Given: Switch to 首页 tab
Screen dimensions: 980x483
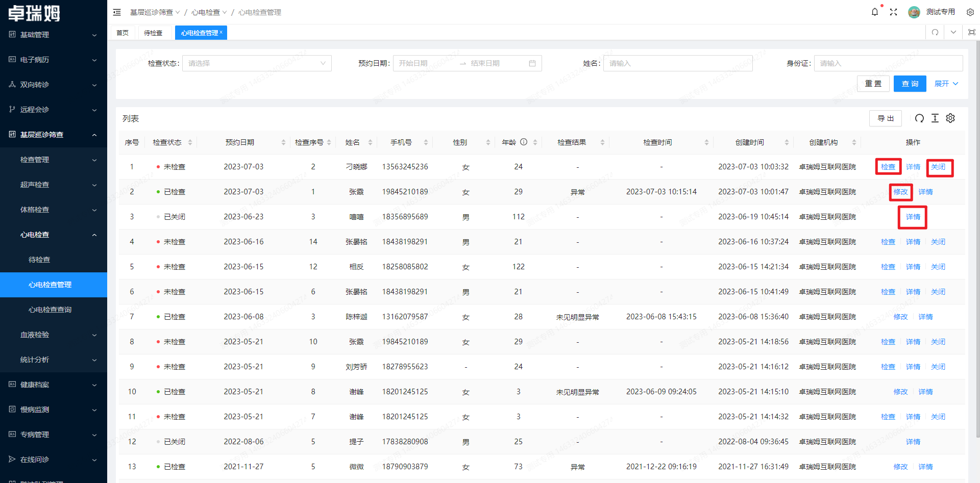Looking at the screenshot, I should tap(122, 33).
